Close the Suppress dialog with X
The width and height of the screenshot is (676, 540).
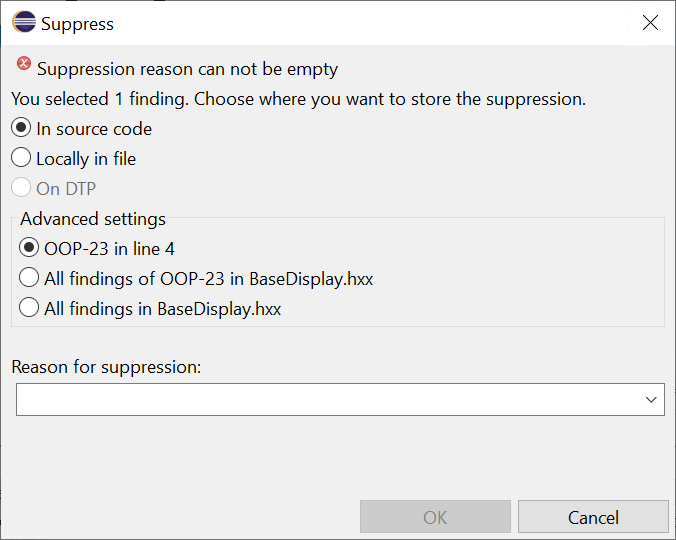point(650,22)
